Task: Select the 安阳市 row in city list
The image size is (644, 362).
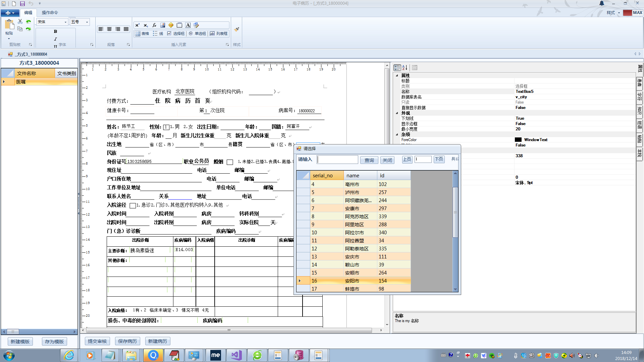Action: point(354,281)
